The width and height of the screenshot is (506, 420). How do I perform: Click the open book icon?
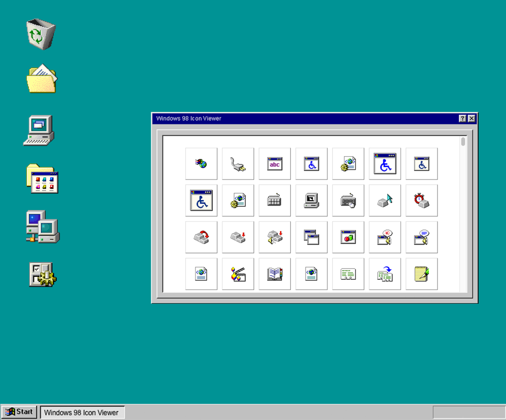point(274,274)
